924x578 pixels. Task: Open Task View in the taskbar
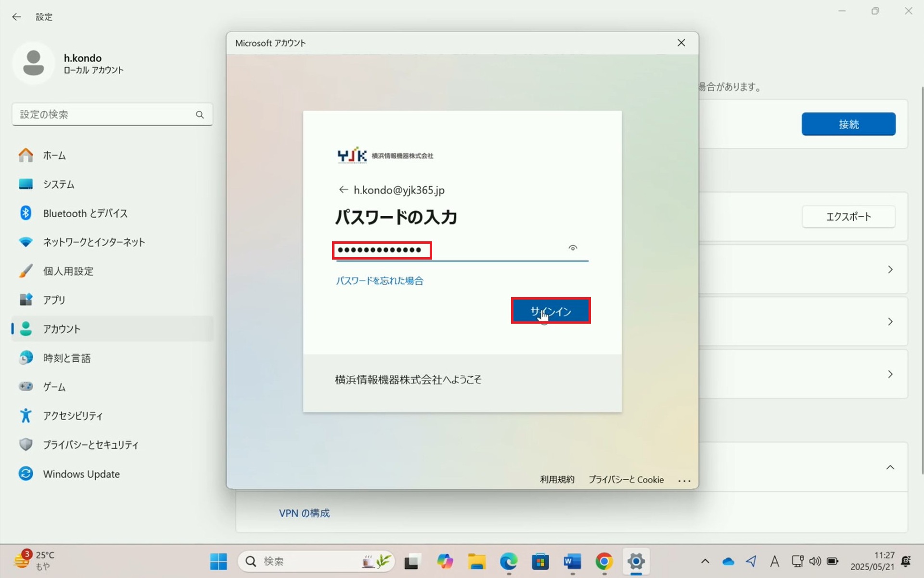(412, 561)
